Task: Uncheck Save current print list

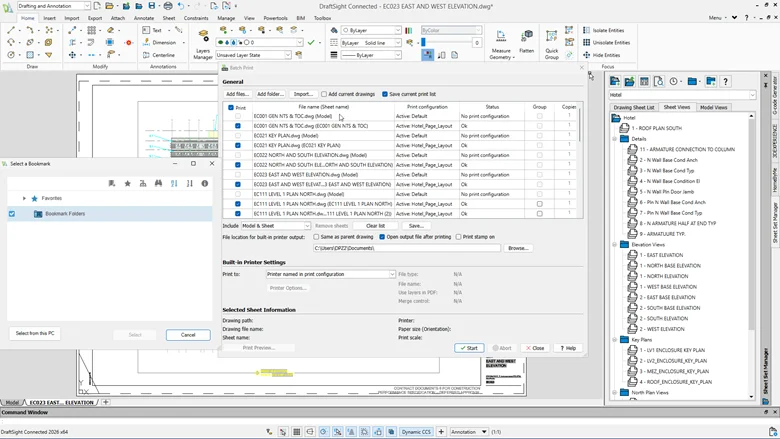Action: (385, 94)
